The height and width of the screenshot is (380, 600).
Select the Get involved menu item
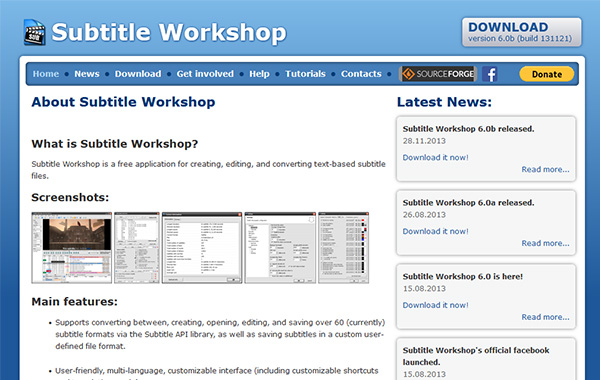pos(205,74)
